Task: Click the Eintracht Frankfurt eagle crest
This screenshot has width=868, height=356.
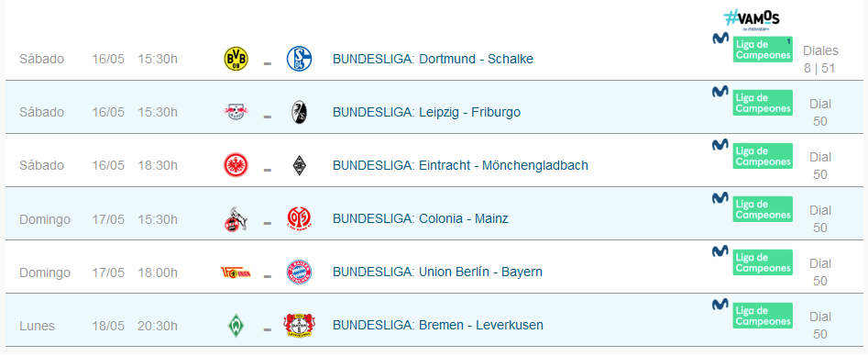Action: click(236, 165)
